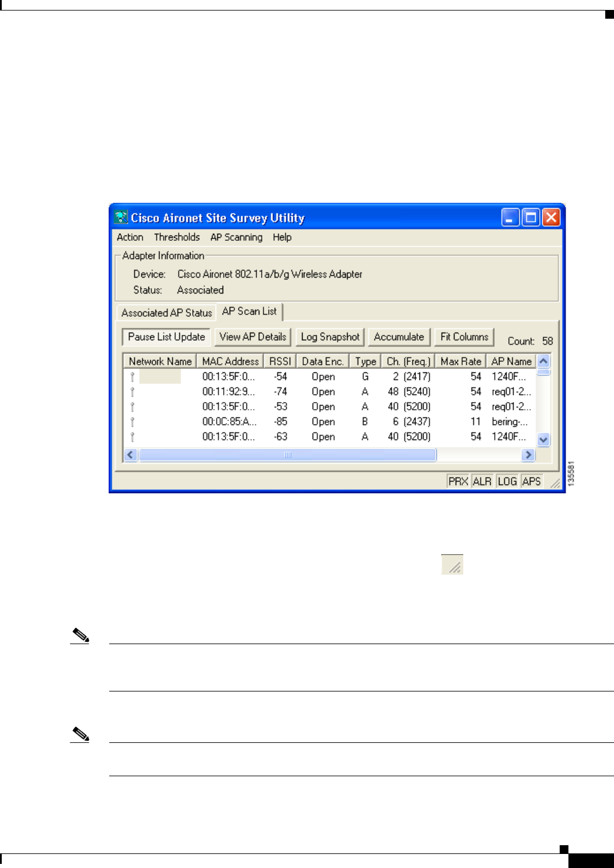Open the Thresholds menu
The height and width of the screenshot is (868, 614).
177,237
